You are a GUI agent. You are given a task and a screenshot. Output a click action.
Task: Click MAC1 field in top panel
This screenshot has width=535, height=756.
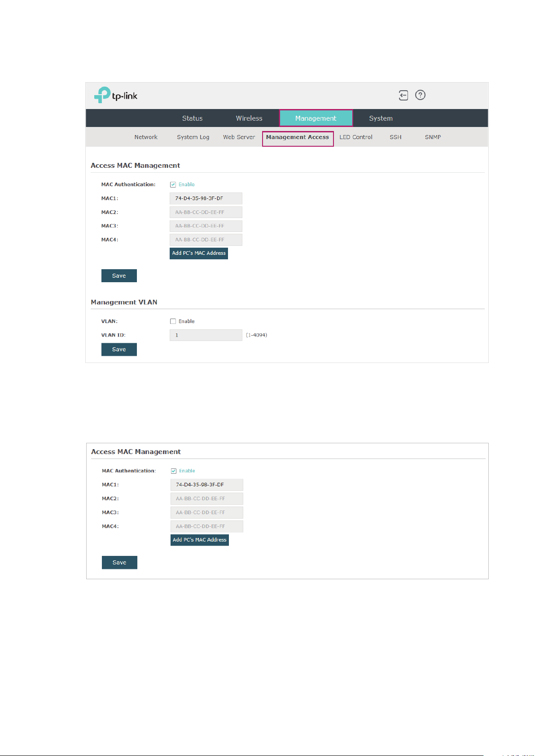(x=206, y=198)
